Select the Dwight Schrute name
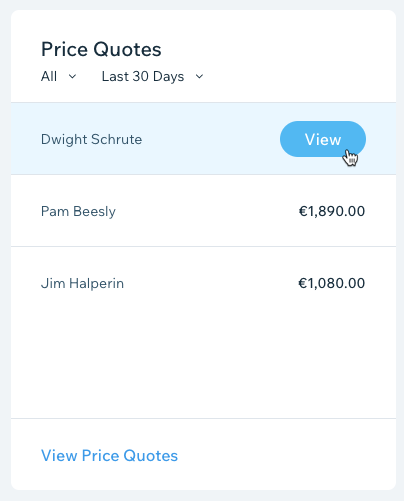Viewport: 404px width, 501px height. 91,139
